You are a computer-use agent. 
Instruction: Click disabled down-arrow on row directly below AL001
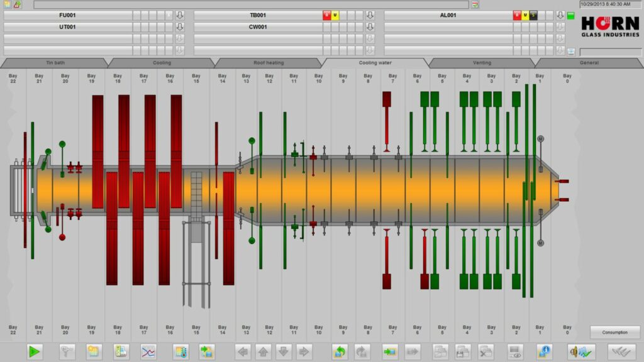[x=560, y=27]
